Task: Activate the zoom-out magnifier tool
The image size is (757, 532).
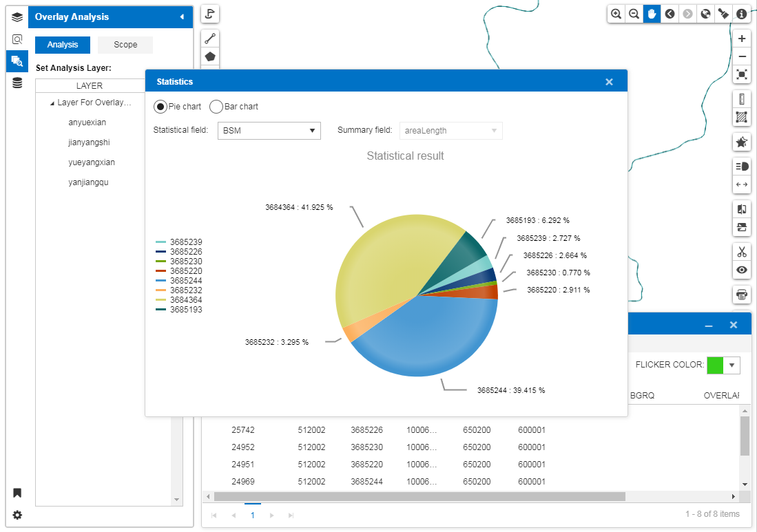Action: tap(634, 14)
